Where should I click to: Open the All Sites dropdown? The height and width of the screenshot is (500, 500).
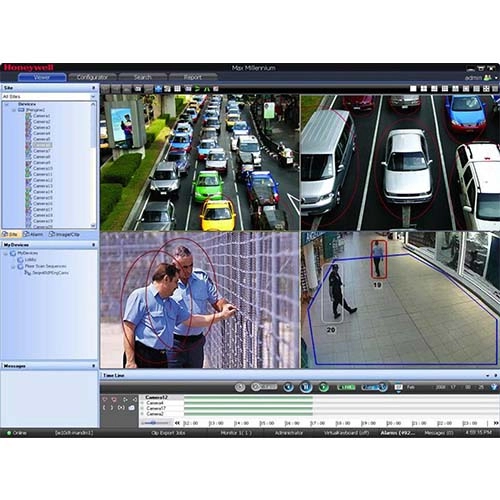pyautogui.click(x=49, y=97)
